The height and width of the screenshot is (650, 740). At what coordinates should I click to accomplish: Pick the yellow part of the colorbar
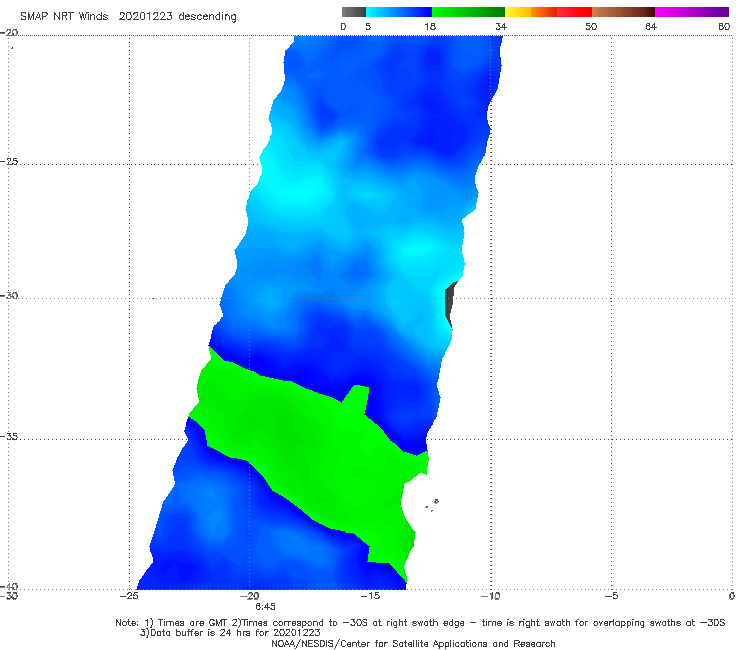coord(518,12)
